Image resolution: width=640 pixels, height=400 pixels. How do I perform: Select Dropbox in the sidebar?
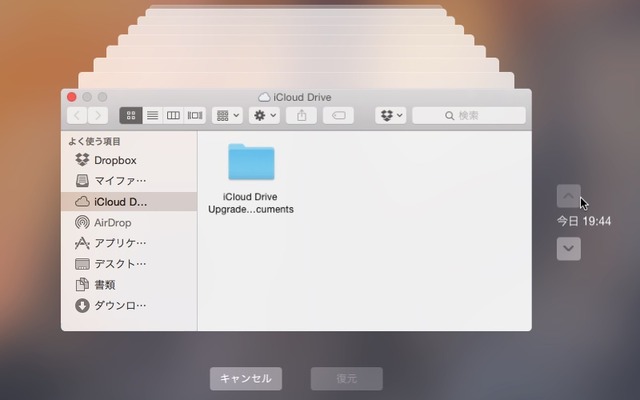pos(129,160)
